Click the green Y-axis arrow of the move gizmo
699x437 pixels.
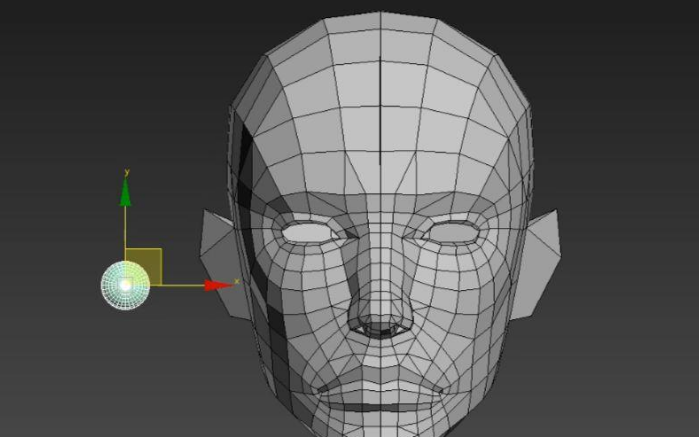(126, 192)
